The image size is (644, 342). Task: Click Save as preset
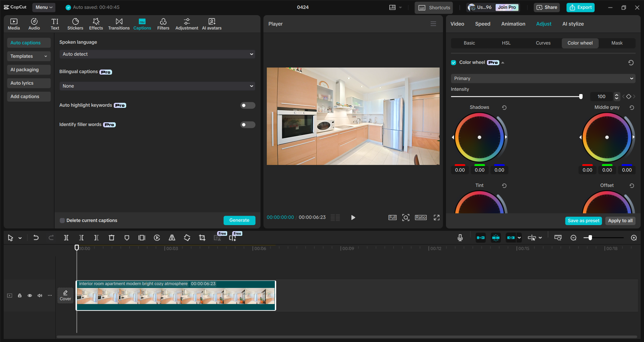tap(583, 221)
